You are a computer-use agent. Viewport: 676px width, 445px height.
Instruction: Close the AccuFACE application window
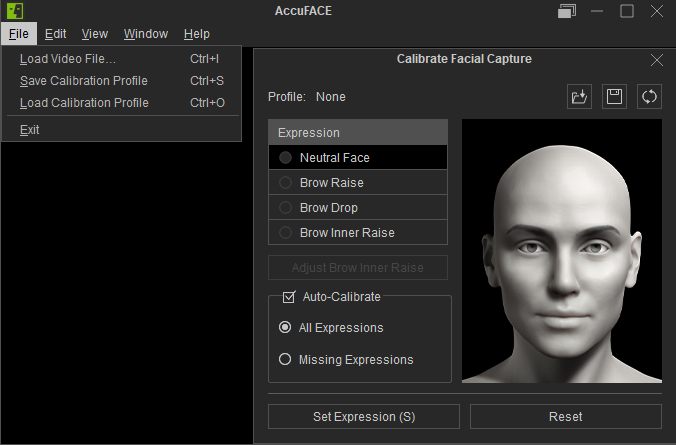click(x=657, y=11)
